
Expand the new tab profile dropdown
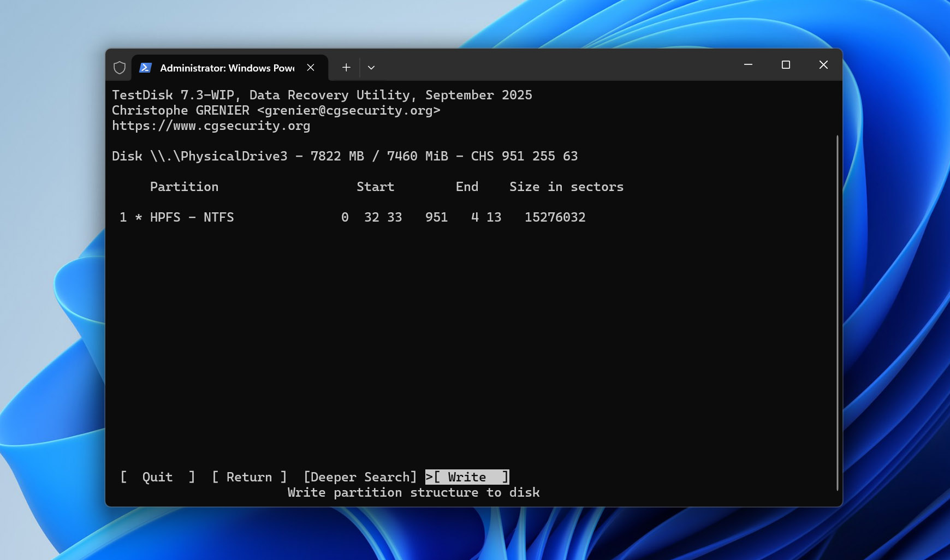[x=371, y=67]
